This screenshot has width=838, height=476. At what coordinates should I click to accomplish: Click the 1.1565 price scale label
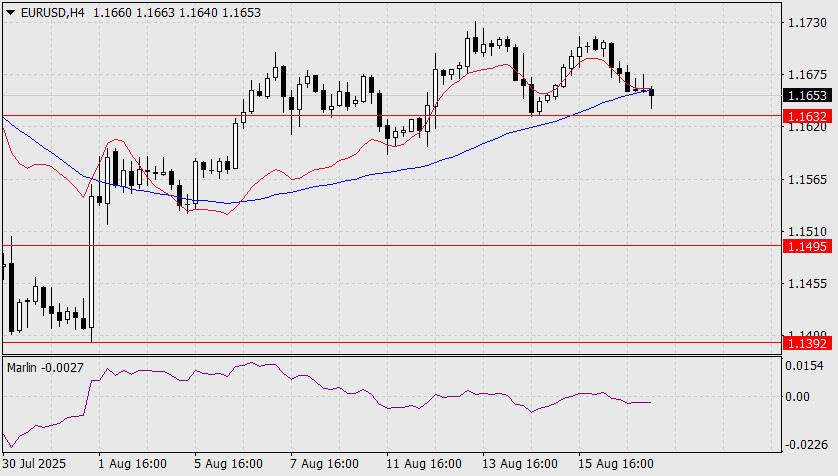pos(808,180)
